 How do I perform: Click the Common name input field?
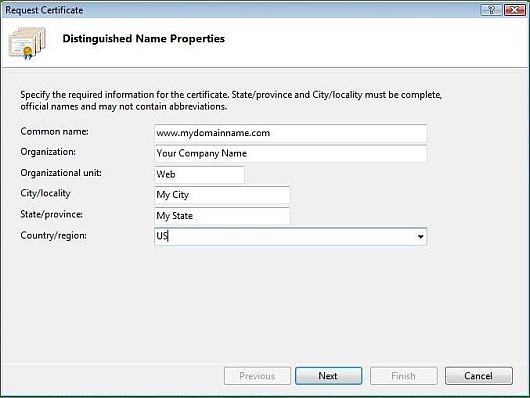pyautogui.click(x=291, y=133)
